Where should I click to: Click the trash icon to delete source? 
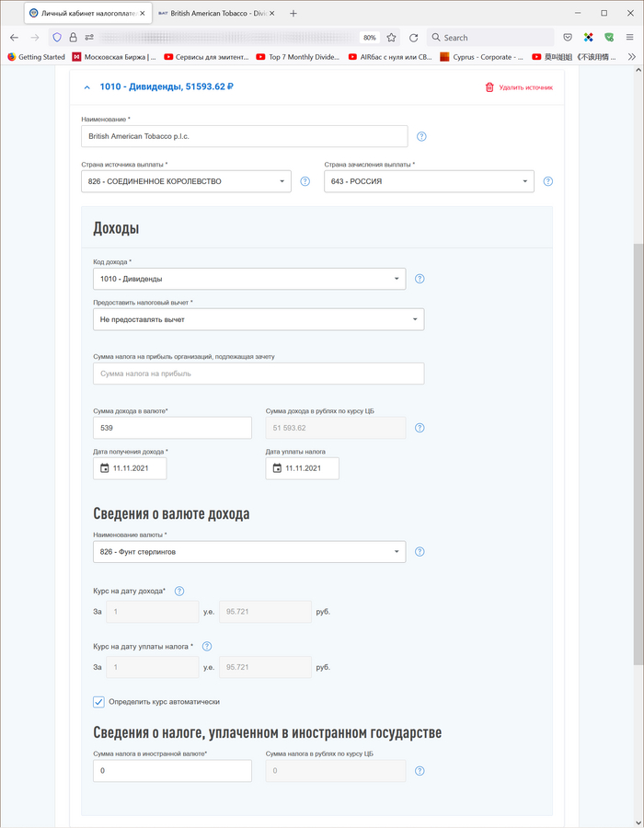489,87
